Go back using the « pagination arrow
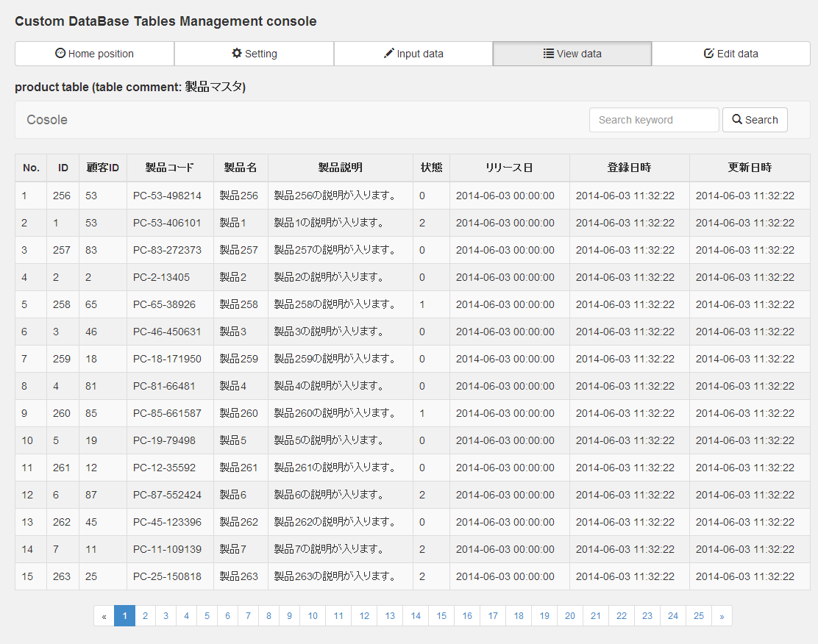The height and width of the screenshot is (644, 818). pos(104,615)
